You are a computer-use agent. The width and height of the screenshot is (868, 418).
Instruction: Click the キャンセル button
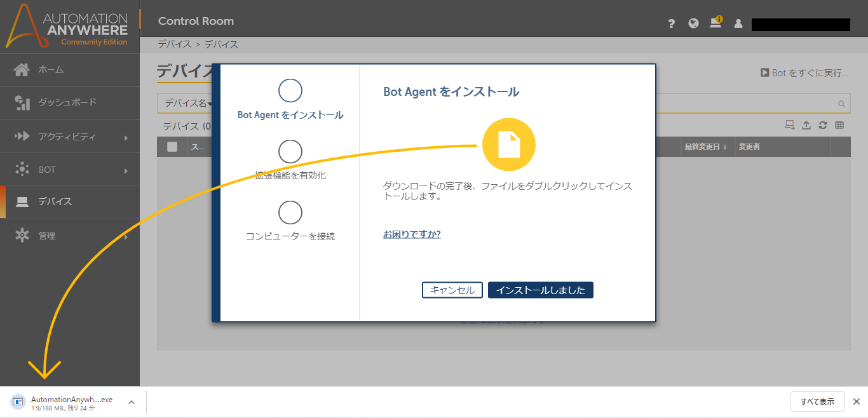point(452,290)
